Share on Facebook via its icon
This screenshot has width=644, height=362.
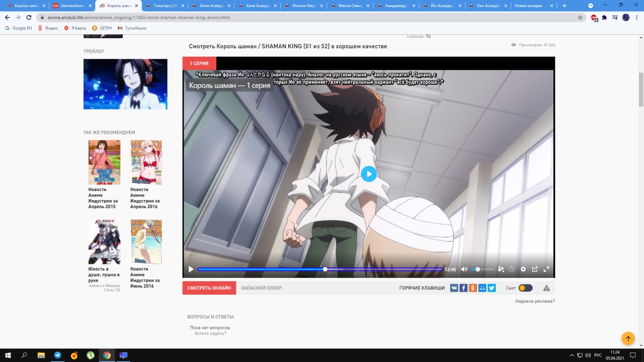463,288
